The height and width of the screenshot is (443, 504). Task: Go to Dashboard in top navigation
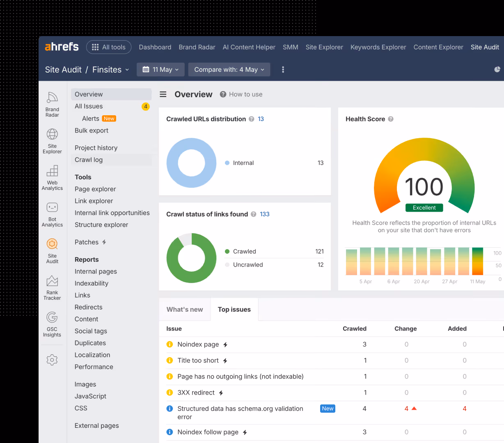tap(155, 47)
